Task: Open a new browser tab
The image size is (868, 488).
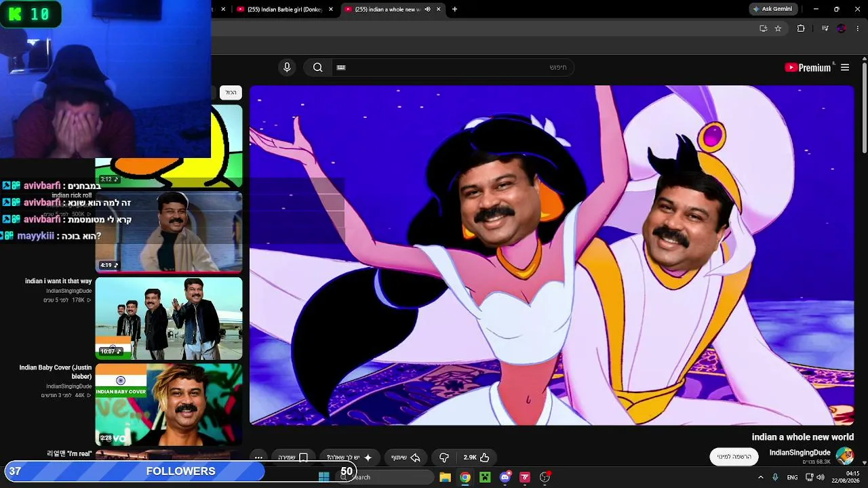Action: point(454,9)
